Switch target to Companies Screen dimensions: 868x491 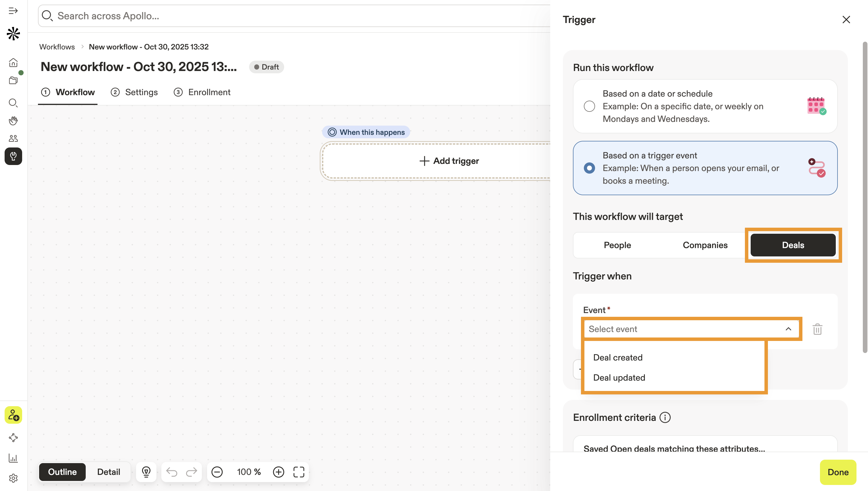coord(705,245)
